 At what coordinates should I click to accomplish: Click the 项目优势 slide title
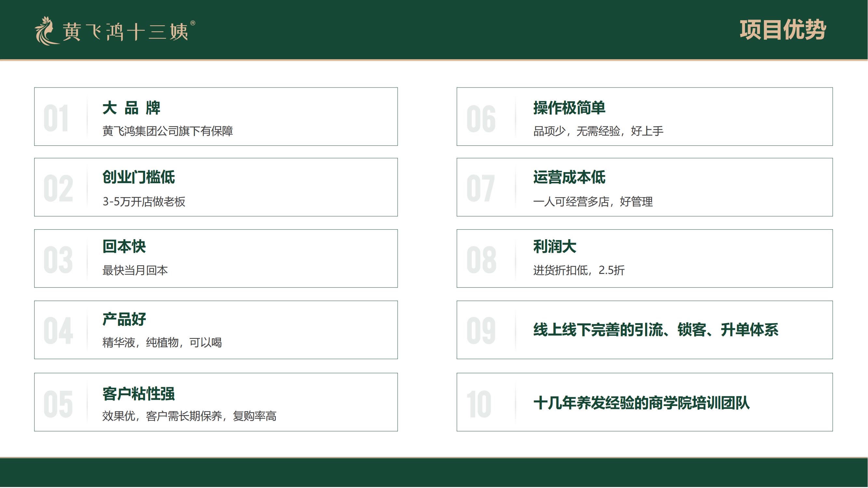tap(783, 30)
